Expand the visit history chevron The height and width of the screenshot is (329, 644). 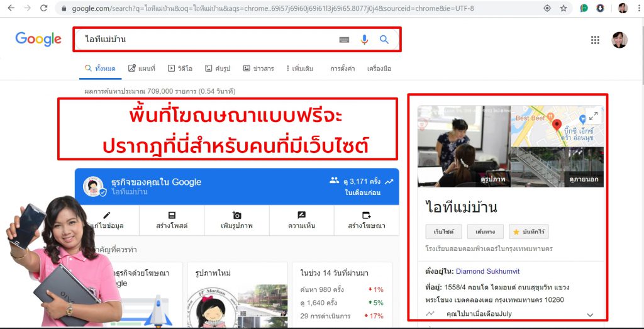tap(590, 315)
